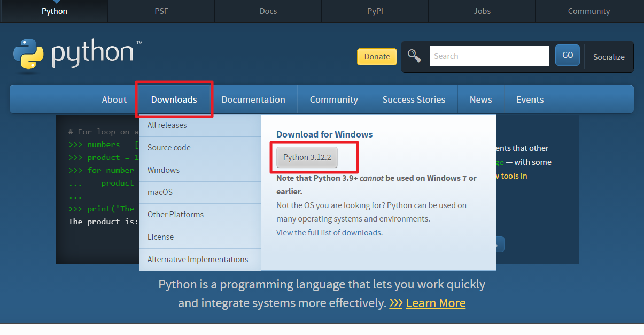Open Community in the main navigation bar
The width and height of the screenshot is (644, 335).
click(x=334, y=100)
